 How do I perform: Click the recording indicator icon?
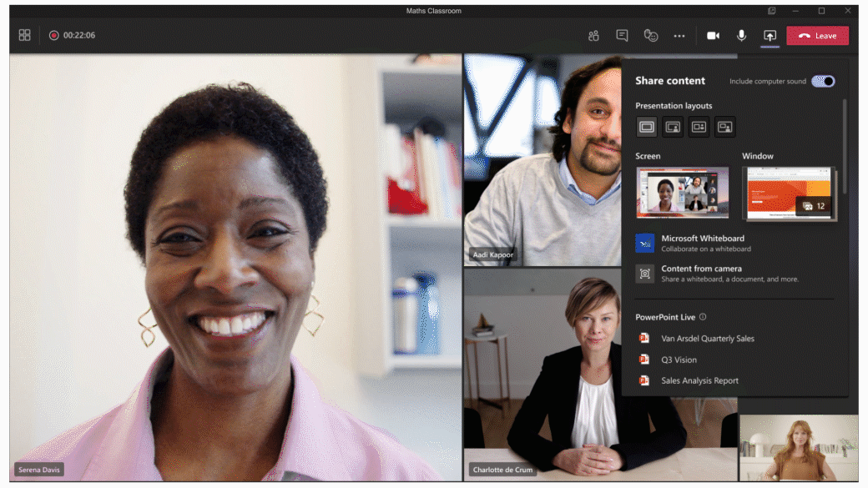(53, 35)
